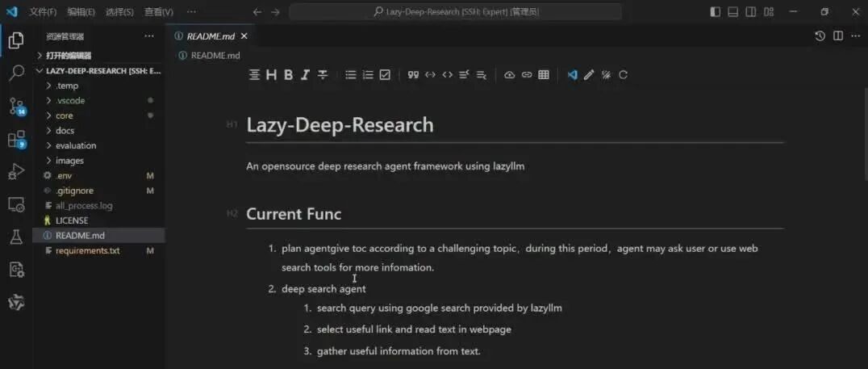Open the .gitignore file
The image size is (868, 369).
tap(98, 191)
